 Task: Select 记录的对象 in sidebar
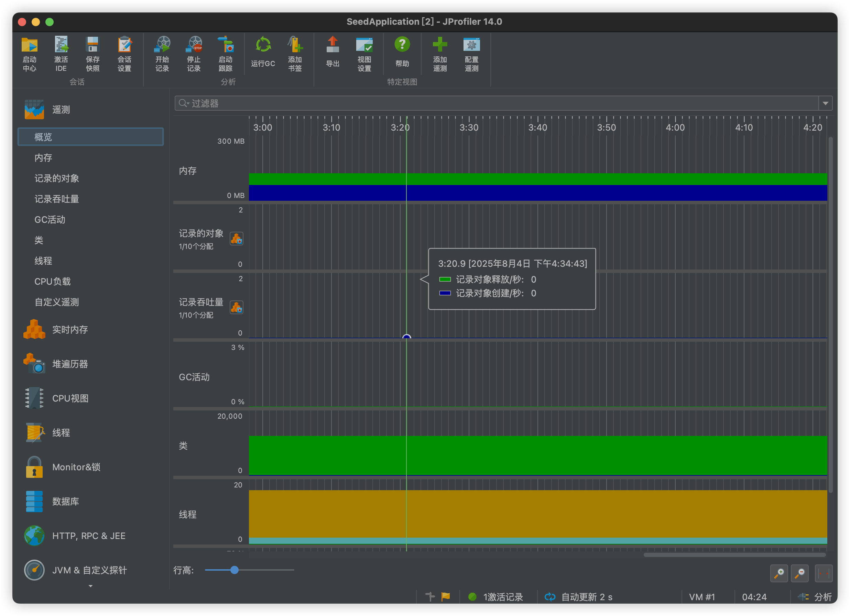(x=57, y=178)
